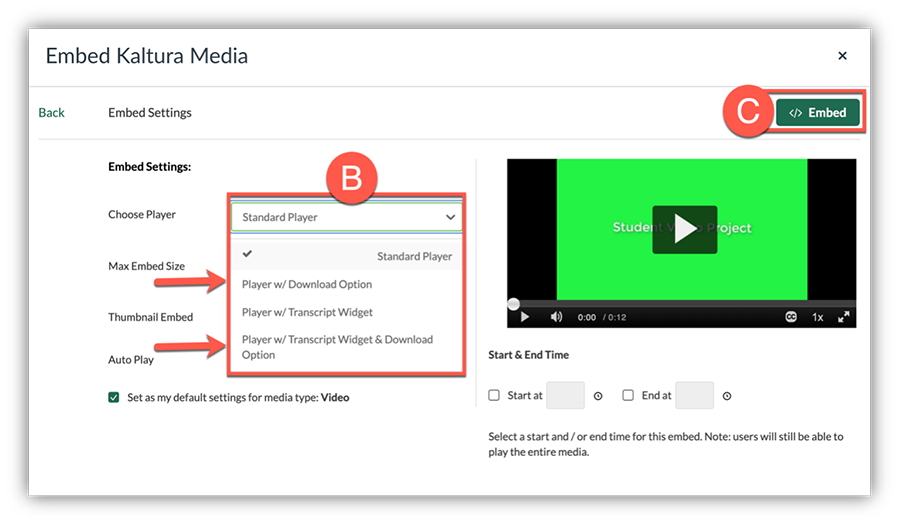
Task: Choose Player w/ Transcript Widget option
Action: click(x=307, y=312)
